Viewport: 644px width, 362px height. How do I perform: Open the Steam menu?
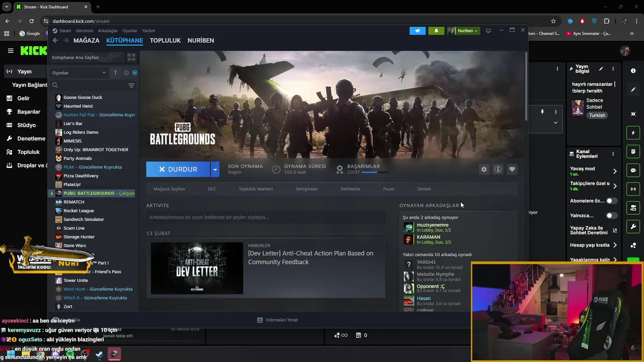click(65, 31)
